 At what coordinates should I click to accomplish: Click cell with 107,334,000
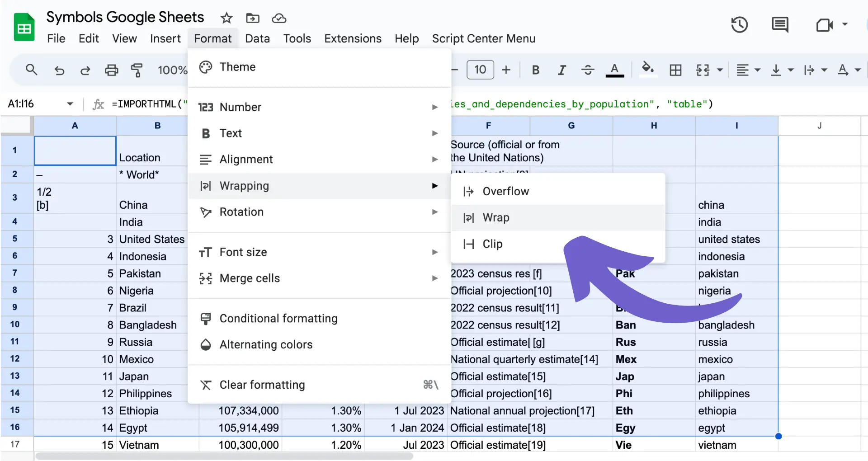coord(241,411)
